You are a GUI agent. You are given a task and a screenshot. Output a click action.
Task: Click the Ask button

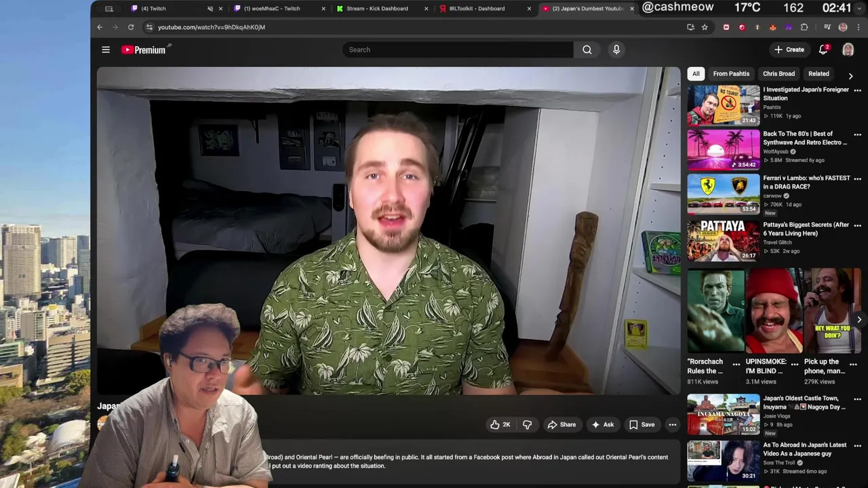[x=602, y=425]
